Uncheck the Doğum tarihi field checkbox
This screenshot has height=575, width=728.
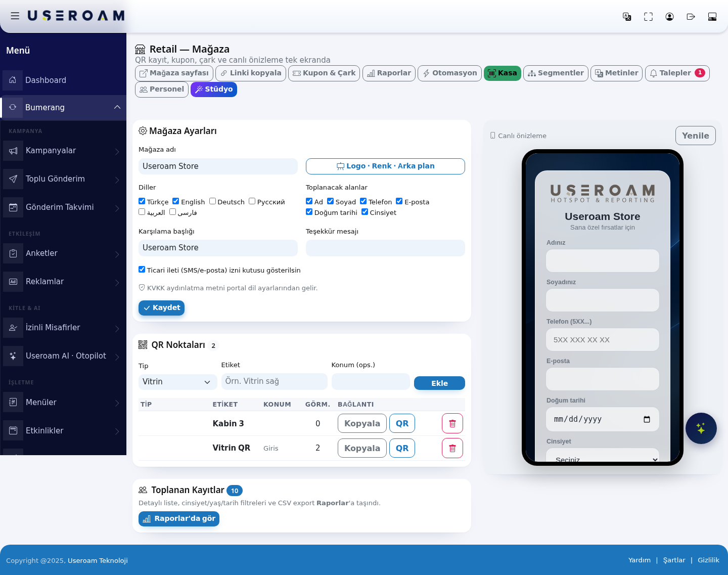[x=309, y=212]
